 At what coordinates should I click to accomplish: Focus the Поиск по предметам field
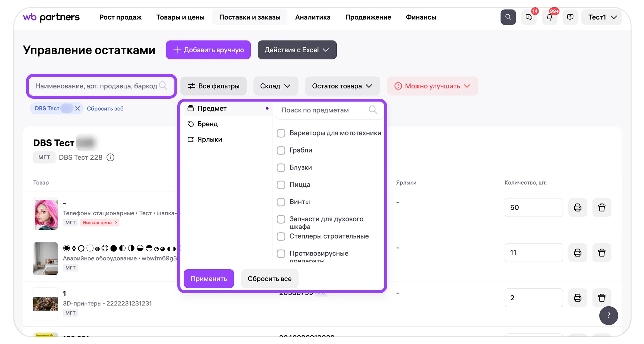point(323,110)
